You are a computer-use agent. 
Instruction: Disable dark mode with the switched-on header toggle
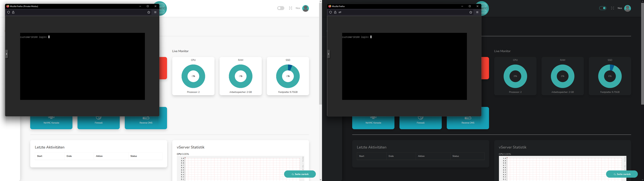tap(603, 8)
